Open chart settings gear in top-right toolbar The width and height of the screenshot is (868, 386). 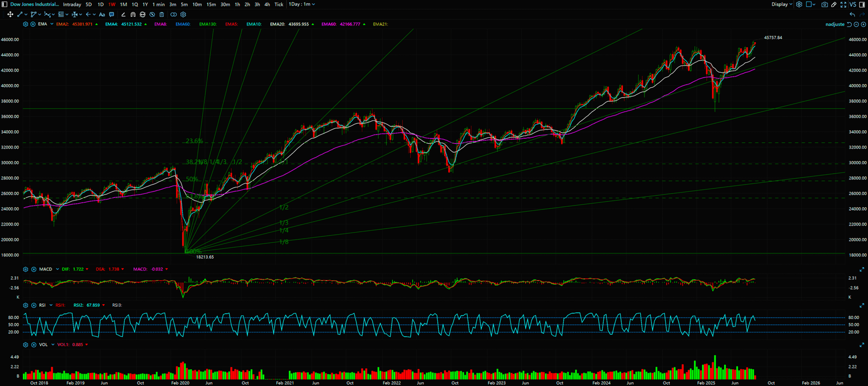(x=799, y=4)
